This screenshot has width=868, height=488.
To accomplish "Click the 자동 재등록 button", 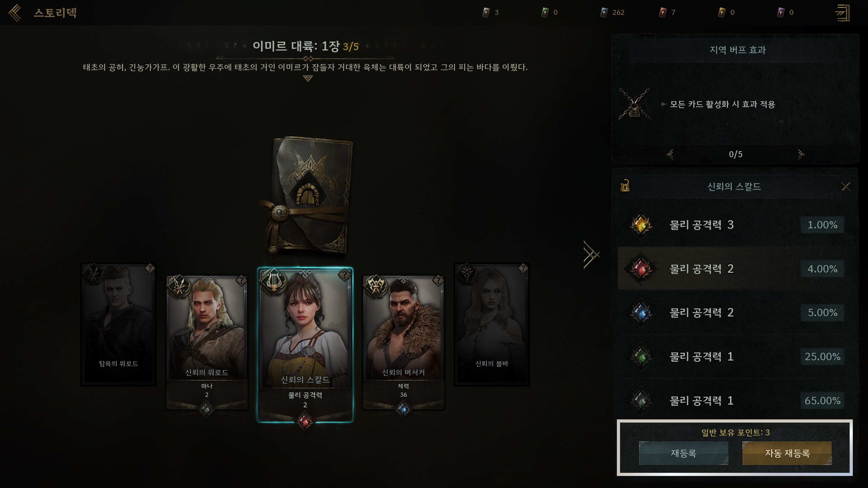I will [787, 453].
